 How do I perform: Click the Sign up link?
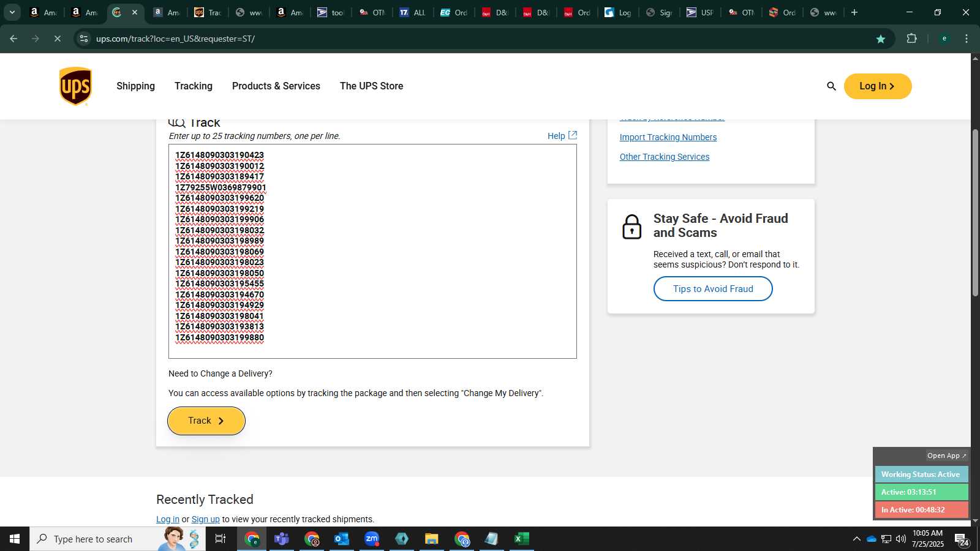point(206,519)
